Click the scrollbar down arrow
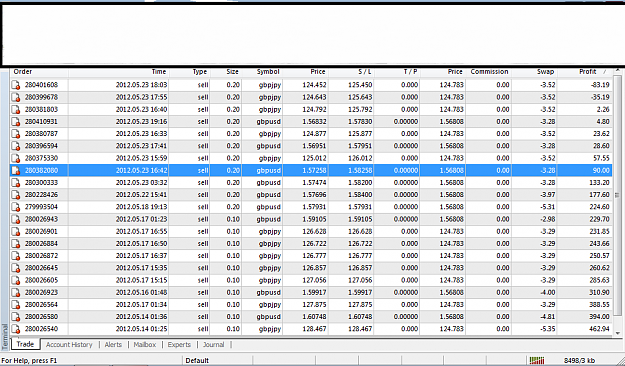625x366 pixels. point(618,333)
